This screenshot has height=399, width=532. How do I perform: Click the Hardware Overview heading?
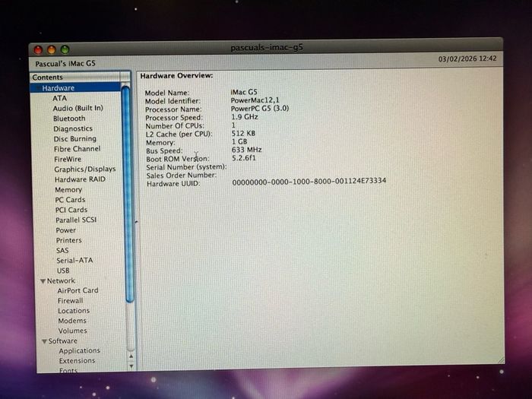point(176,76)
